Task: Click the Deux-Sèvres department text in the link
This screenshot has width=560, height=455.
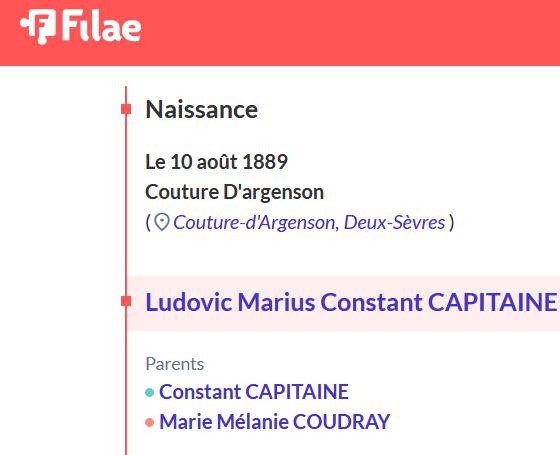Action: [395, 222]
